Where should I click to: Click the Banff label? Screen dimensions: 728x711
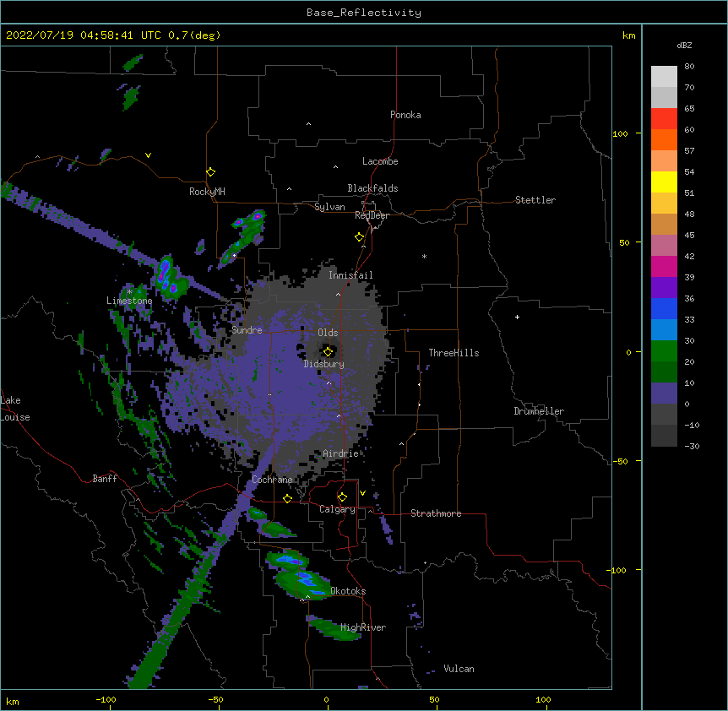[x=105, y=479]
